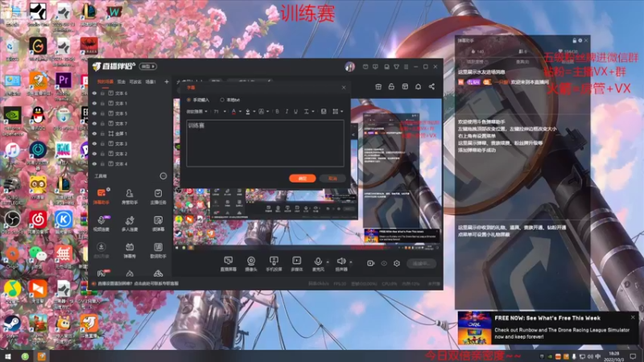Screen dimensions: 644x362
Task: Click inside the subtitle text input area
Action: 265,143
